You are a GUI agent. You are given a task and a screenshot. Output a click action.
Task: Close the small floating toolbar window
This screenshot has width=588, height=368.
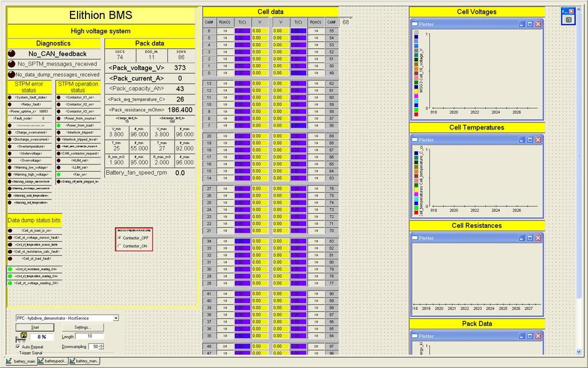pos(571,11)
